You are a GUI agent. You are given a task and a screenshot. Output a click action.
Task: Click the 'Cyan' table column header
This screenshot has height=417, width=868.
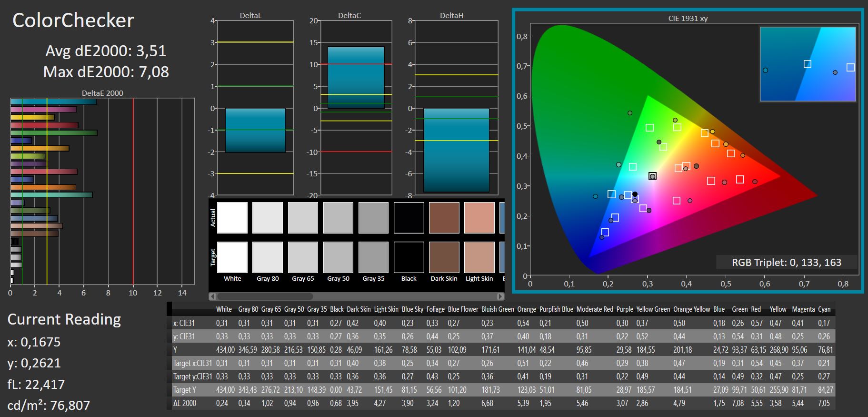(824, 309)
